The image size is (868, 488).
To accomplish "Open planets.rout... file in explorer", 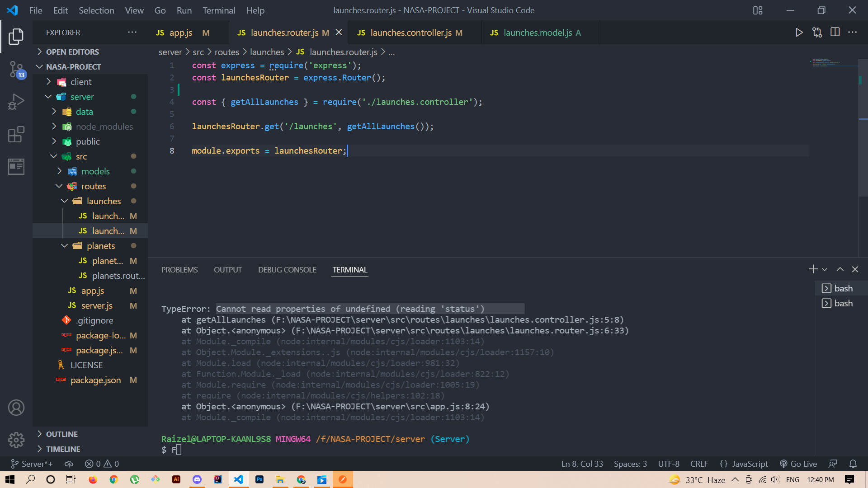I will click(x=90, y=276).
